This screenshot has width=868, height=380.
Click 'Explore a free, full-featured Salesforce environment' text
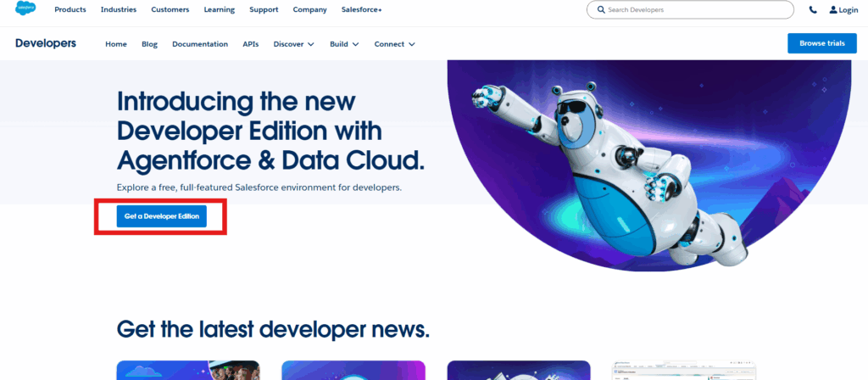coord(259,187)
